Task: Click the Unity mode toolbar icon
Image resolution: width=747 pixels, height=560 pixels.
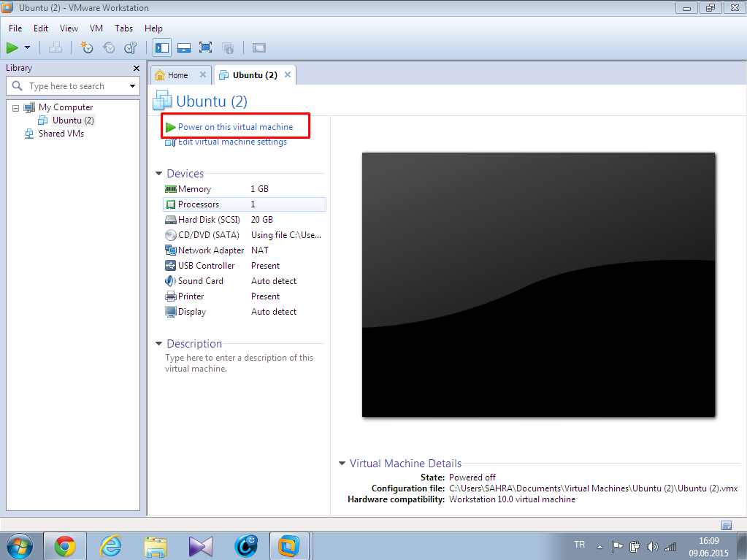Action: pyautogui.click(x=228, y=47)
